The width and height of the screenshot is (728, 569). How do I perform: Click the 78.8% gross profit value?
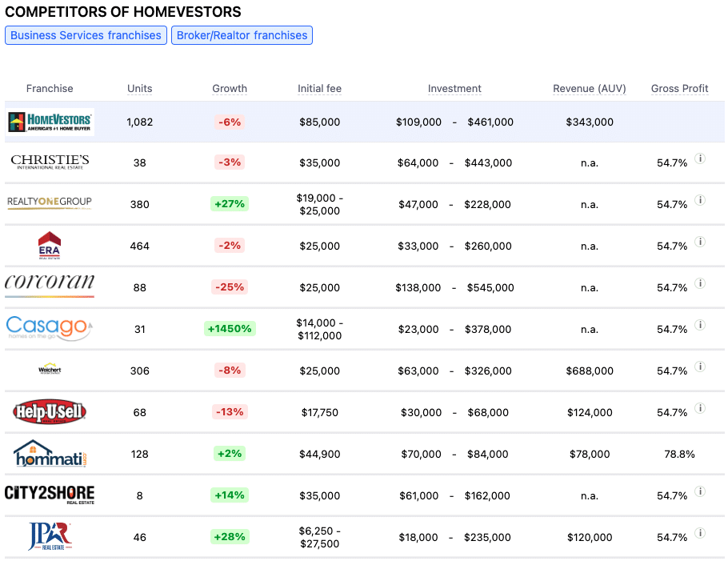[x=679, y=454]
